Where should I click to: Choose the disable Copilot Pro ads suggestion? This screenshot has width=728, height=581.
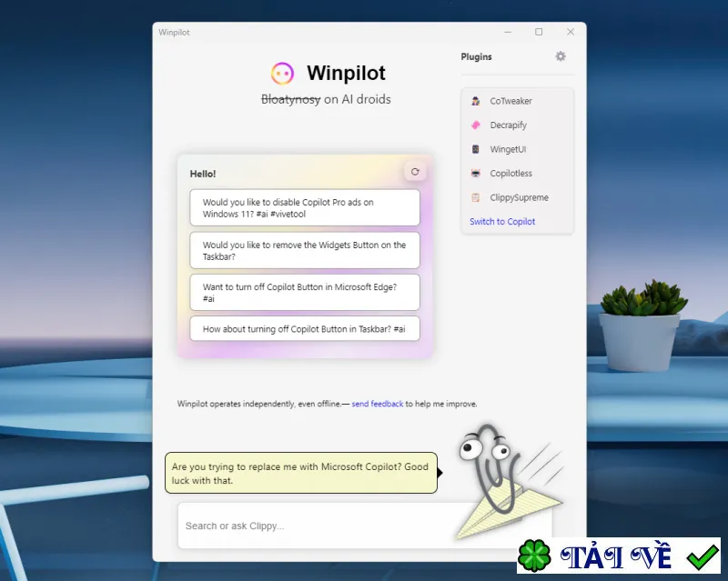tap(305, 208)
